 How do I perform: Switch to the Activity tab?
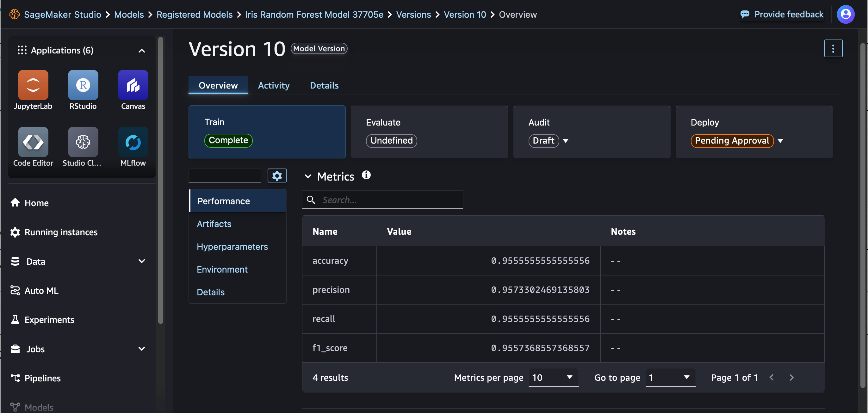point(273,85)
